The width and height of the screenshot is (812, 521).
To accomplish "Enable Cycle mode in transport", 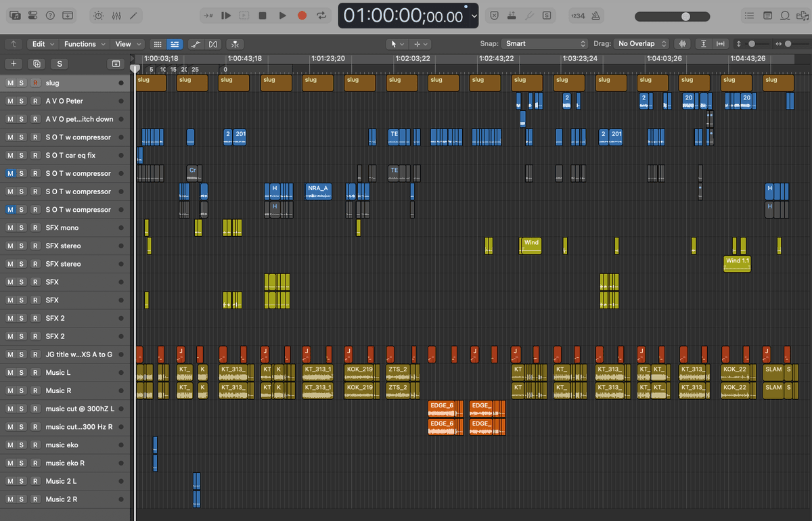I will click(321, 15).
